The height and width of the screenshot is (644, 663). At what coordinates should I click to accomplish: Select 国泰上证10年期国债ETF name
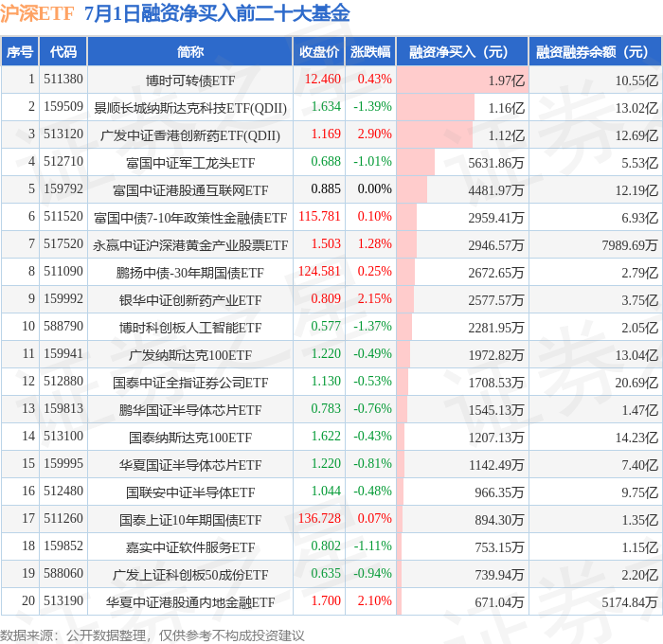click(x=190, y=520)
